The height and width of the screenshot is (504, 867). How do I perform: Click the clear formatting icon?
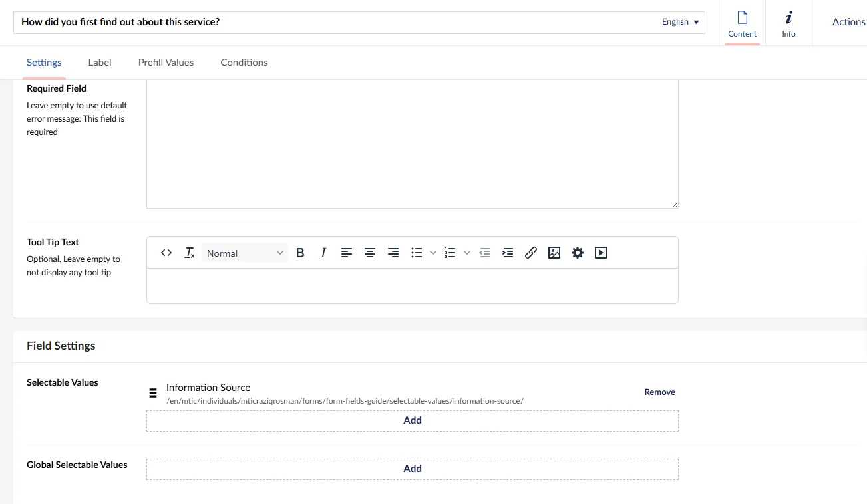pos(190,253)
